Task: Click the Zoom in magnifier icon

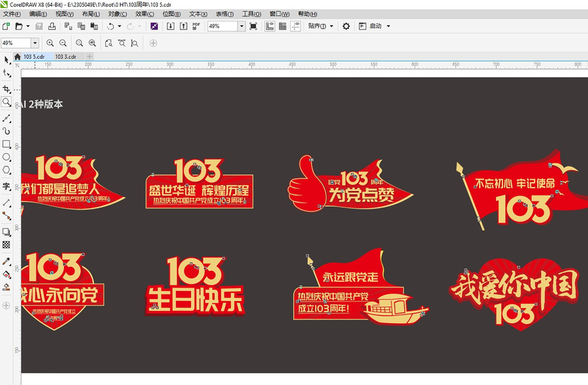Action: pyautogui.click(x=50, y=43)
